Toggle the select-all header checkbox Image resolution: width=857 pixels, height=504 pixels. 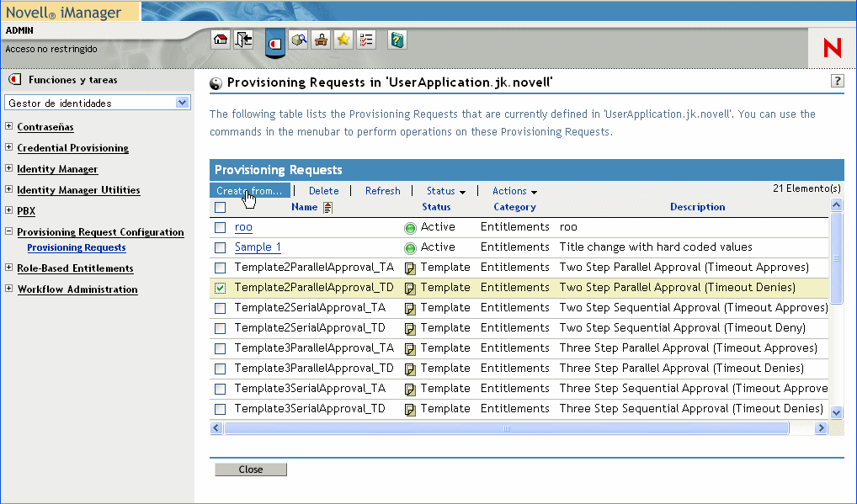(x=221, y=207)
